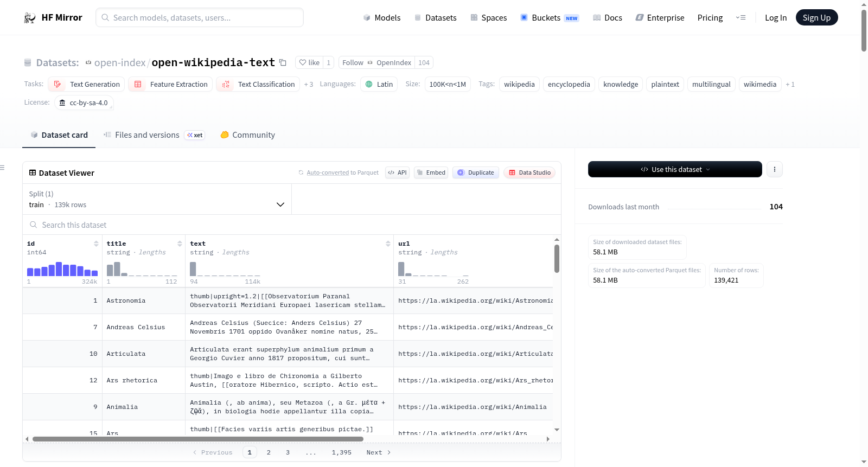Expand the Use this dataset dropdown
Image resolution: width=868 pixels, height=467 pixels.
point(675,169)
